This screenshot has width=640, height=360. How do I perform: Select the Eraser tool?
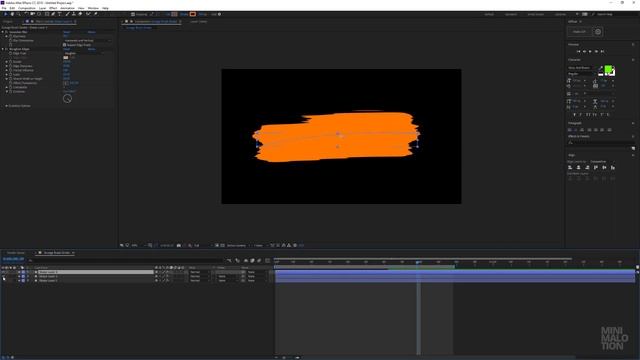(x=80, y=14)
